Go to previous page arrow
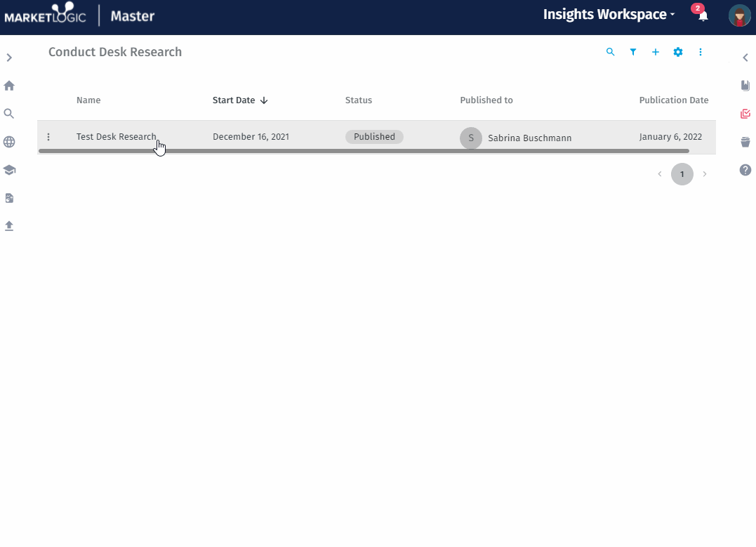Viewport: 756px width, 547px height. [660, 174]
